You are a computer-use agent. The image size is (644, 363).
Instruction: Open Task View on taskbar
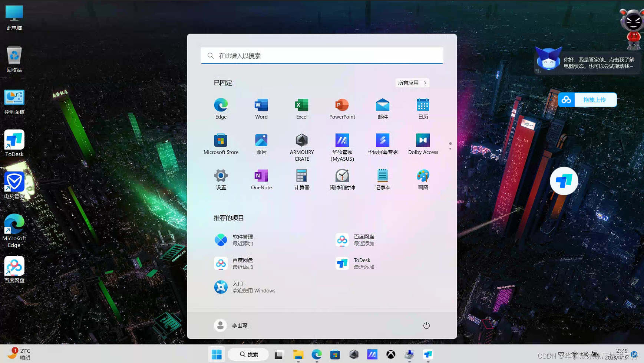(x=279, y=354)
